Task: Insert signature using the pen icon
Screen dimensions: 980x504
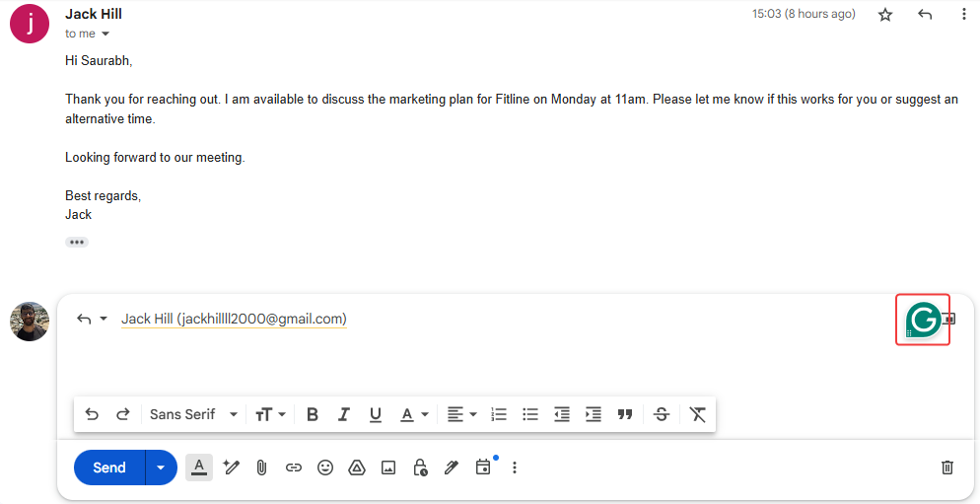Action: 452,468
